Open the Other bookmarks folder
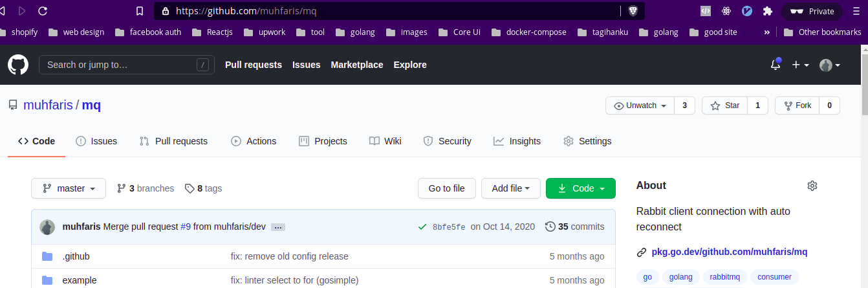 coord(822,32)
